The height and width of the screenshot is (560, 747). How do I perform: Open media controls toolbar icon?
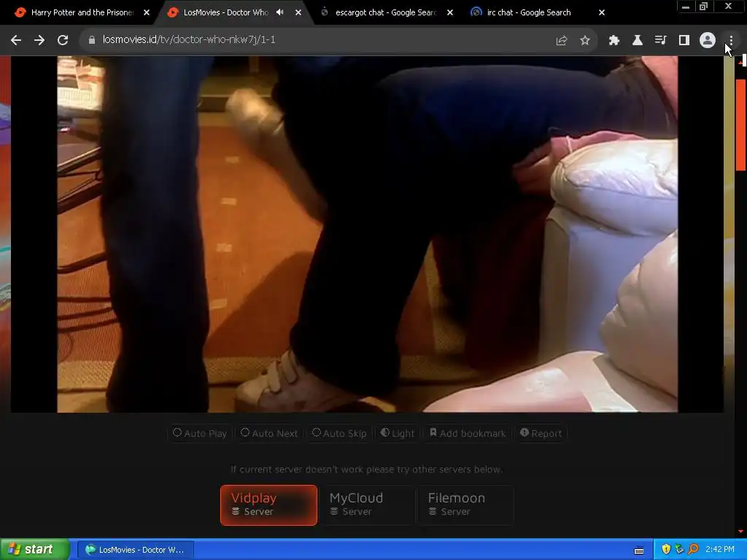pyautogui.click(x=660, y=41)
